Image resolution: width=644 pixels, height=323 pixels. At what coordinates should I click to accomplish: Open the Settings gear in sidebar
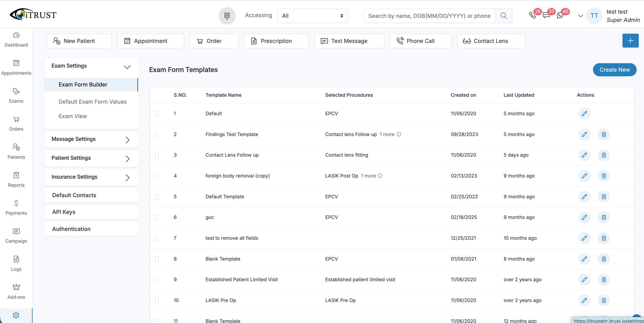pyautogui.click(x=16, y=315)
